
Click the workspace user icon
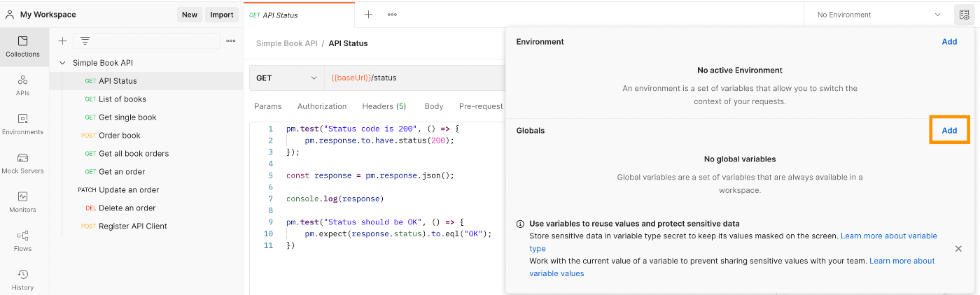pyautogui.click(x=10, y=14)
